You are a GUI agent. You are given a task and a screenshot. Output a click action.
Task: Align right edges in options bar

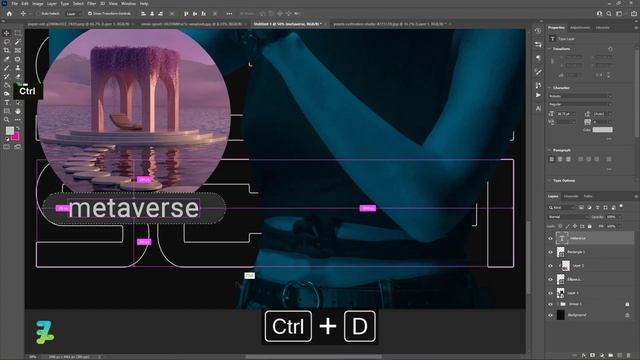click(x=160, y=13)
